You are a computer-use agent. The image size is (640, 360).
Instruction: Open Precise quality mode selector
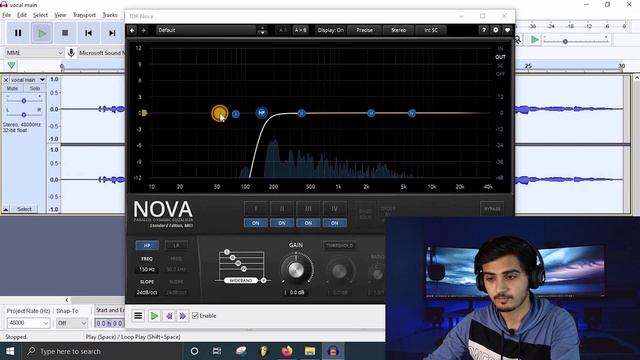tap(364, 30)
